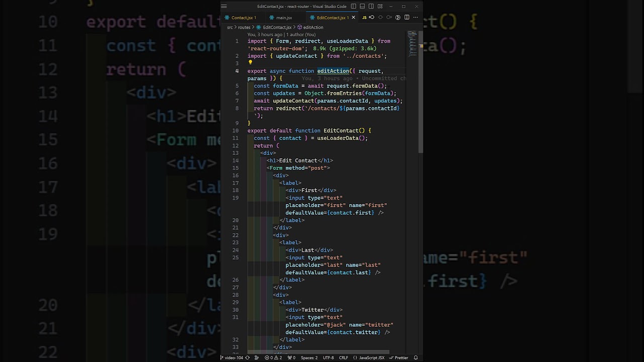Click the h1 Edit Contact line
The height and width of the screenshot is (362, 644).
[300, 160]
